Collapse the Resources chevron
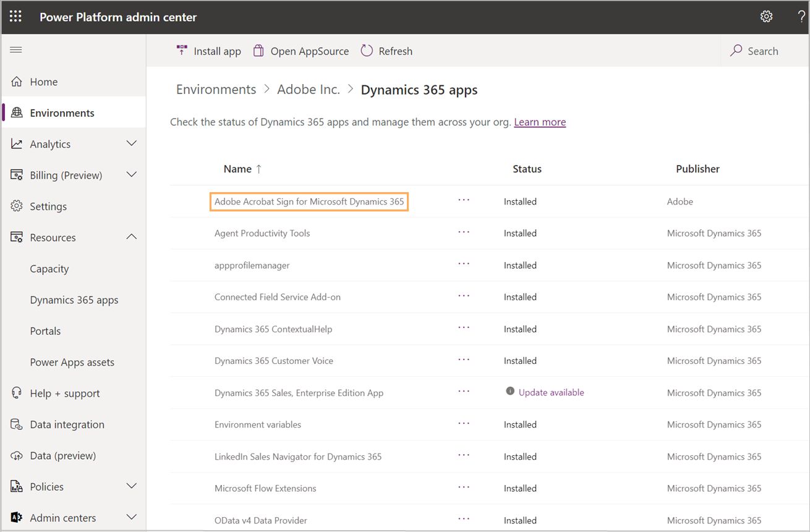The height and width of the screenshot is (532, 810). click(132, 237)
